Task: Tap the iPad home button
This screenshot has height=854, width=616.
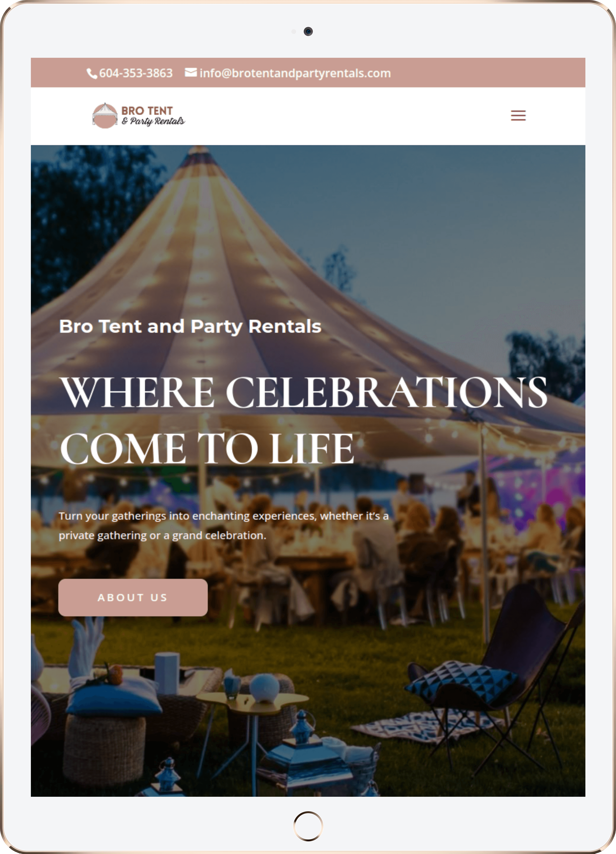Action: click(x=308, y=826)
